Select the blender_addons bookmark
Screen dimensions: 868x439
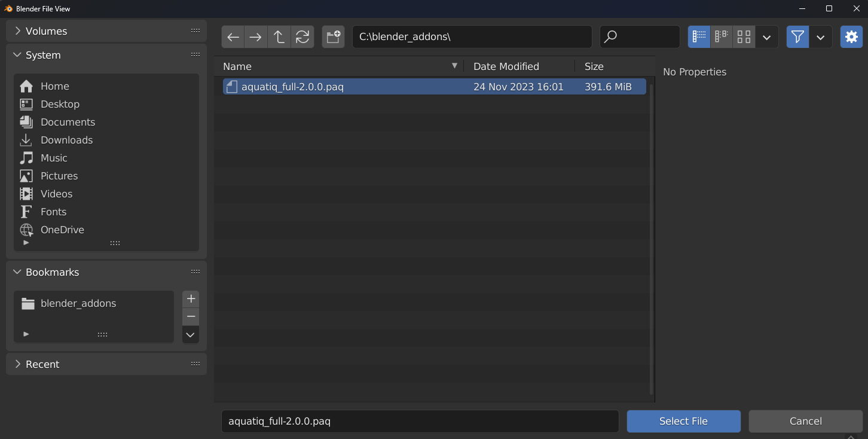78,303
